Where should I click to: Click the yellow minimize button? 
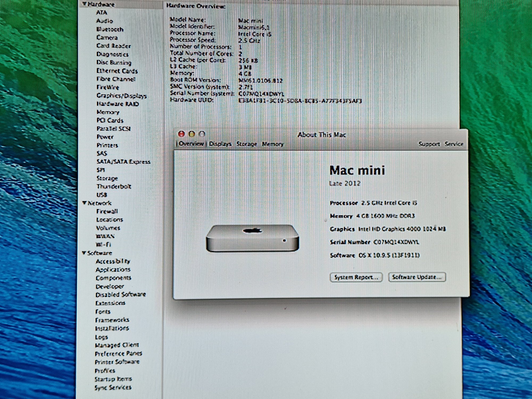click(192, 134)
